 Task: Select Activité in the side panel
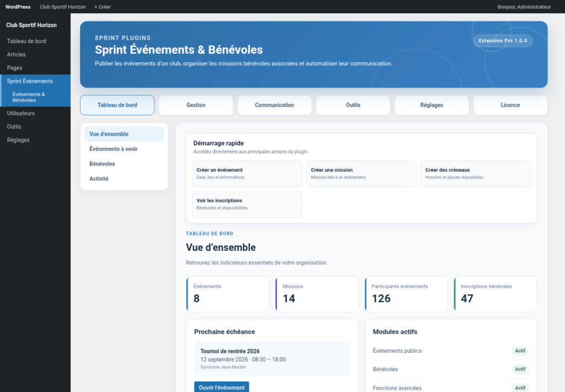click(x=124, y=179)
